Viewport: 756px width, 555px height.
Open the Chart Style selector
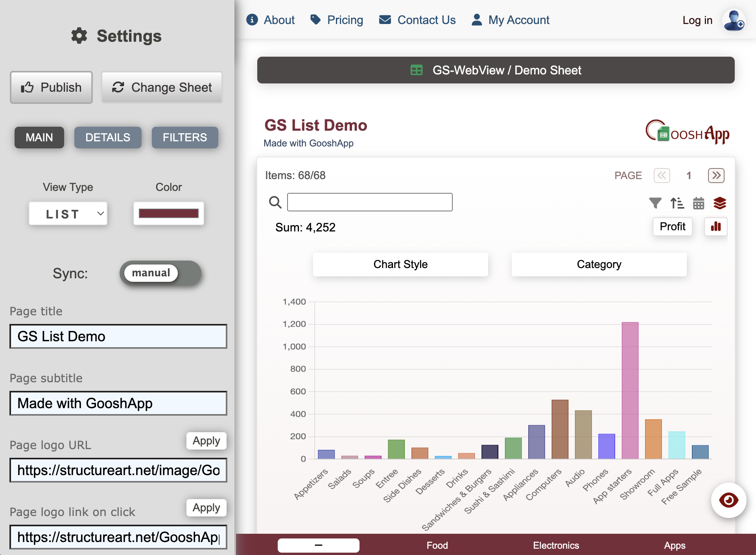pos(400,264)
